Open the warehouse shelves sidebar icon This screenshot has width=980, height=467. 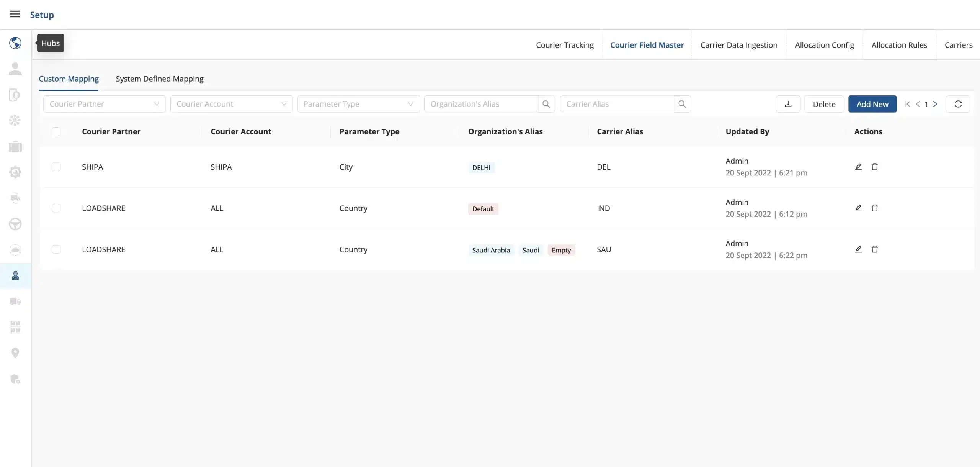pyautogui.click(x=15, y=327)
